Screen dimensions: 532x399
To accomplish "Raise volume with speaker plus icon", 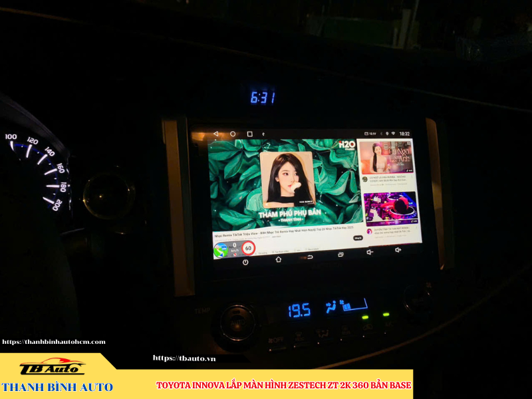I will (398, 250).
